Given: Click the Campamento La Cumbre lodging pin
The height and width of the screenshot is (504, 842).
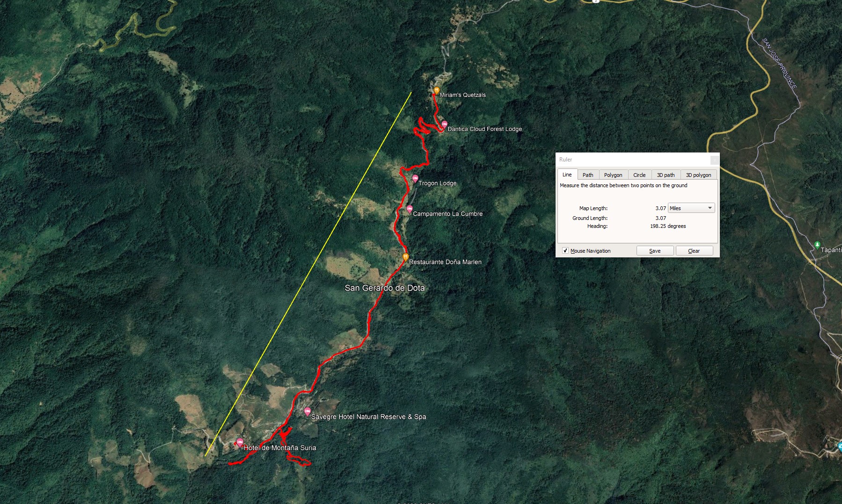Looking at the screenshot, I should click(x=410, y=209).
